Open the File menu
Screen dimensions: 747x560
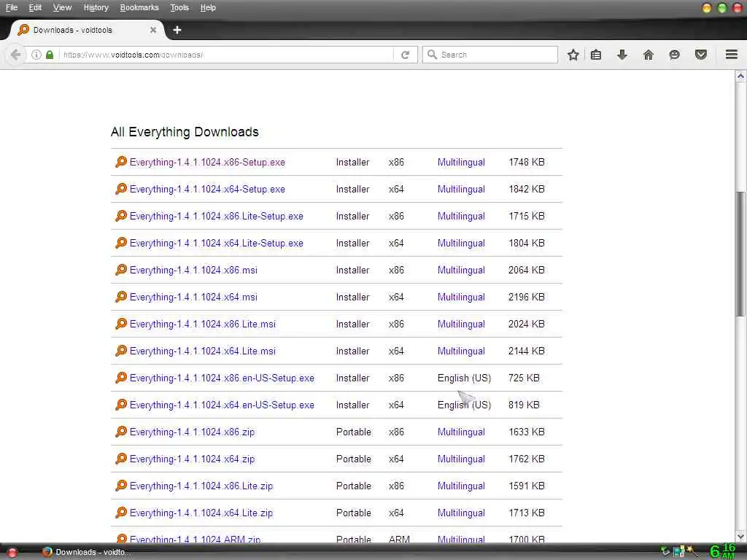pyautogui.click(x=12, y=7)
